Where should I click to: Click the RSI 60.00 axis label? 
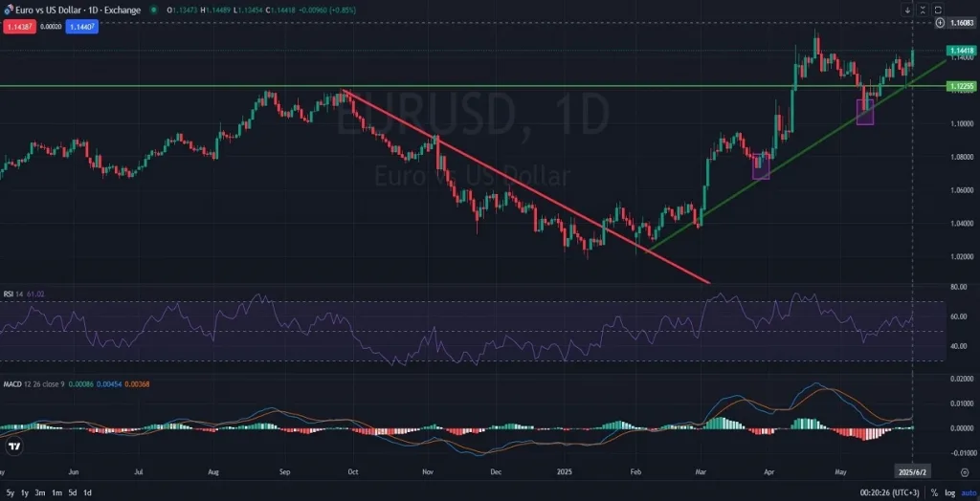pyautogui.click(x=958, y=316)
